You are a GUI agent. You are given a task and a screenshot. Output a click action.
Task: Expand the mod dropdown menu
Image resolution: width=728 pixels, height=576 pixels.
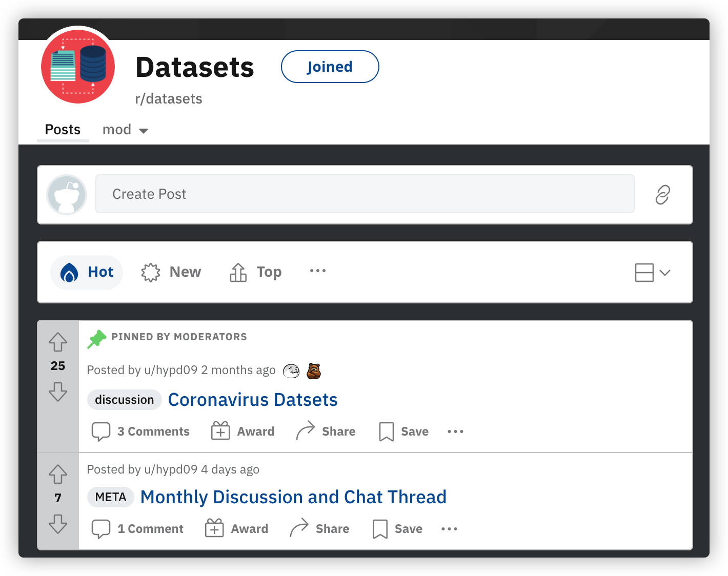tap(125, 130)
